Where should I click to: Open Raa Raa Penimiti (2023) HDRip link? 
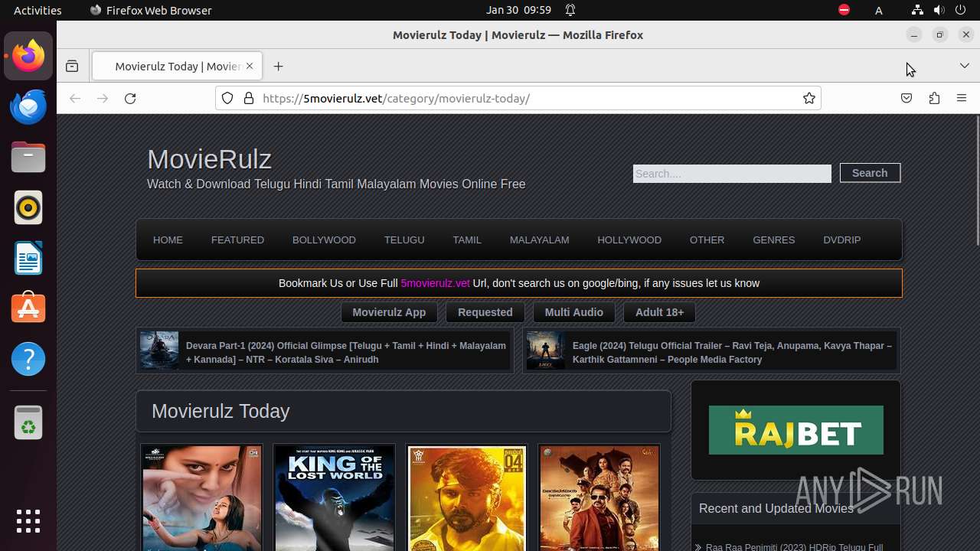pyautogui.click(x=794, y=546)
